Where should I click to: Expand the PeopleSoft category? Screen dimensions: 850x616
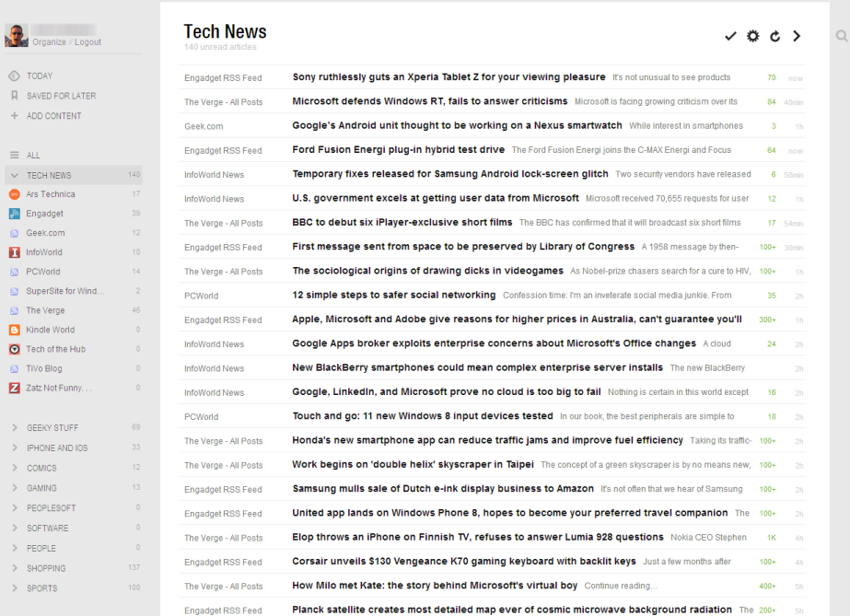click(x=15, y=508)
